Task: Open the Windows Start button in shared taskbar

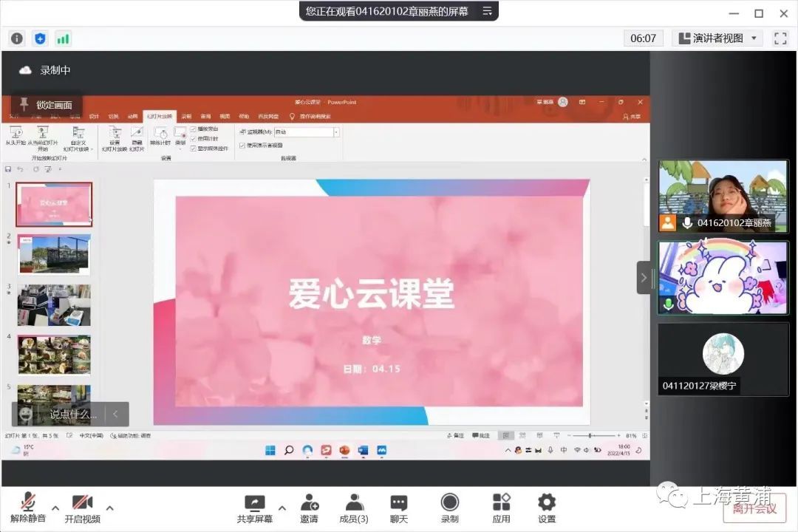Action: (270, 450)
